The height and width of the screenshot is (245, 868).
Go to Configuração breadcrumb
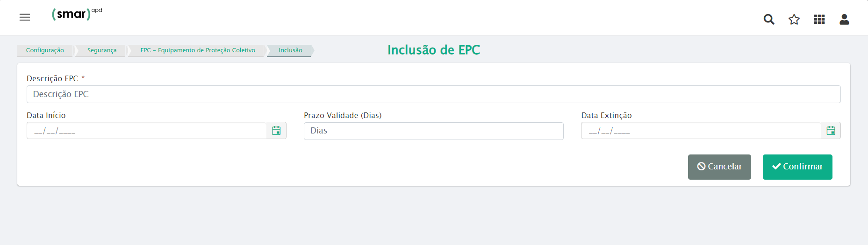coord(45,50)
